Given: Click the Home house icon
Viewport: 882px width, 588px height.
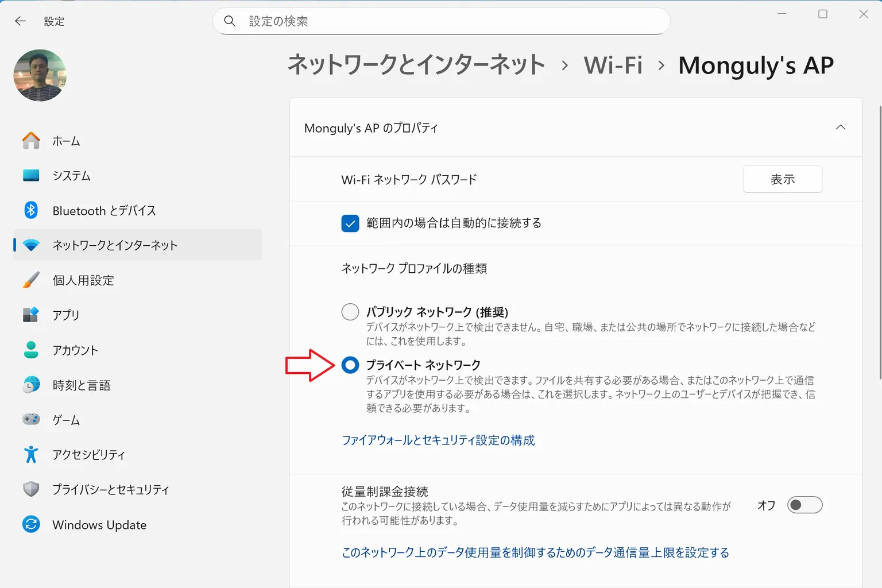Looking at the screenshot, I should (x=31, y=141).
